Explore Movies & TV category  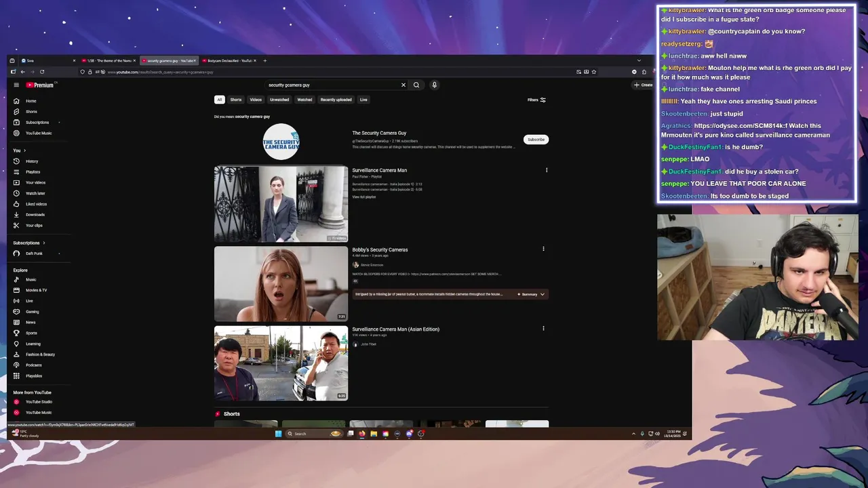(35, 290)
